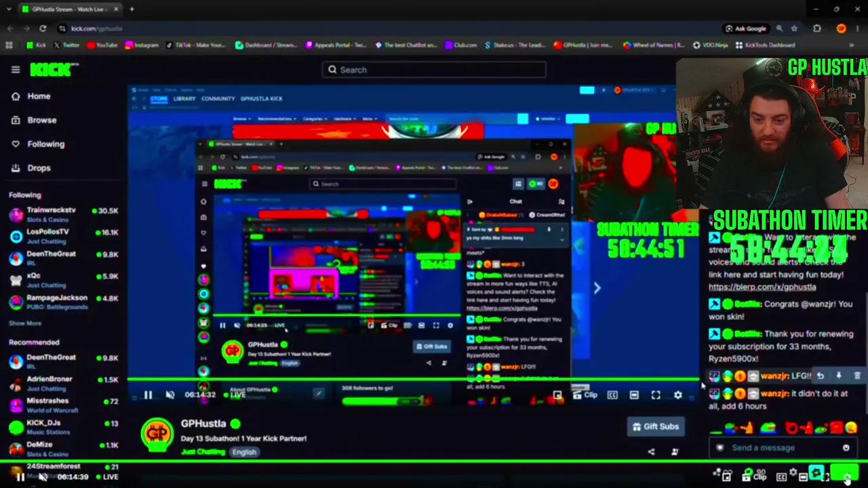The image size is (868, 488).
Task: Go back using the browser back arrow
Action: (10, 28)
